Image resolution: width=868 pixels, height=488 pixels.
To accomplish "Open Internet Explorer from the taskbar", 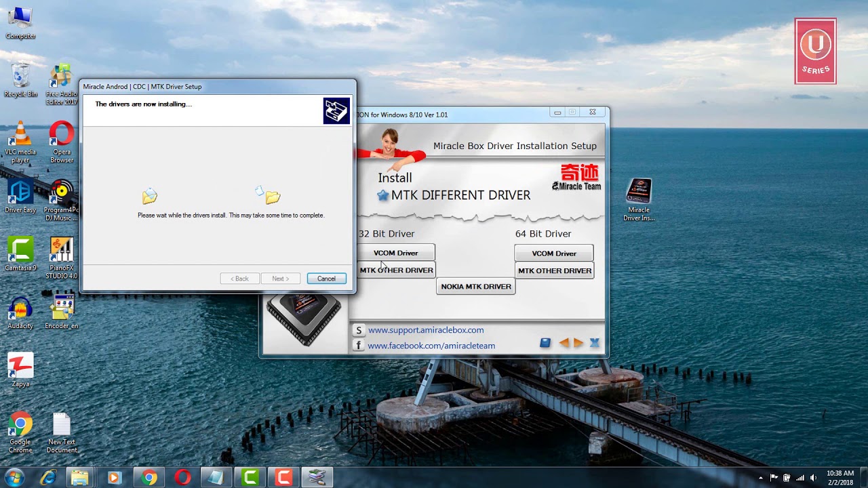I will click(48, 478).
